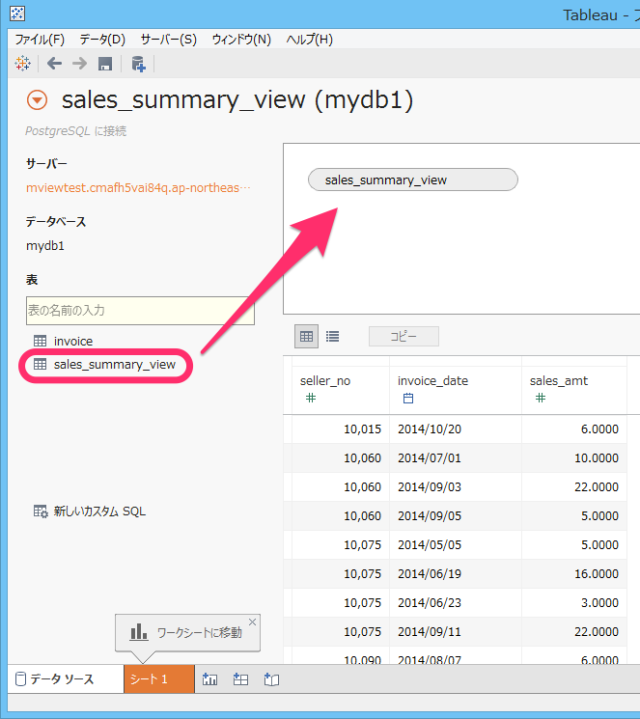The width and height of the screenshot is (640, 719).
Task: Click bar chart icon in worksheet tooltip
Action: 138,632
